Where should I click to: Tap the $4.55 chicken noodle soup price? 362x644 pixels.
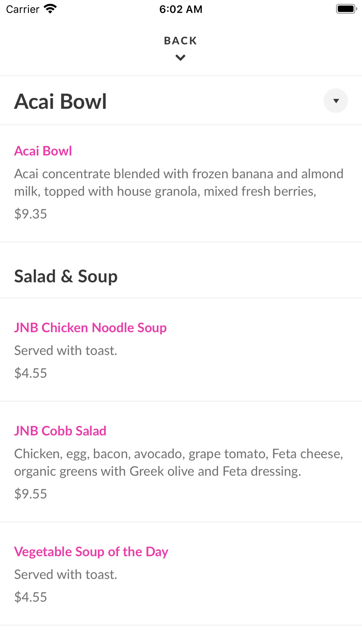coord(31,373)
